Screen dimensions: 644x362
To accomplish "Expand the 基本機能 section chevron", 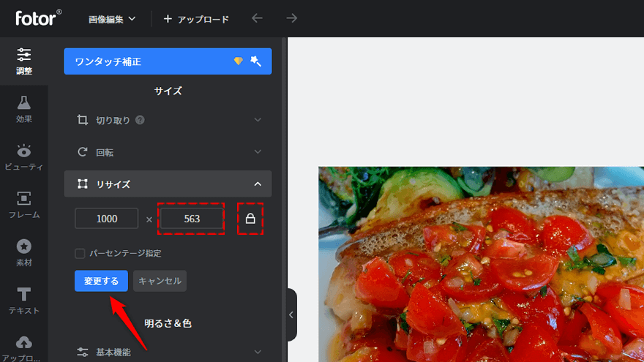I will pyautogui.click(x=258, y=352).
